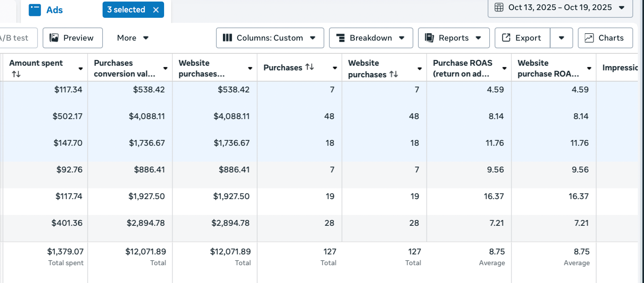Open the Columns: Custom selector
644x283 pixels.
click(270, 38)
